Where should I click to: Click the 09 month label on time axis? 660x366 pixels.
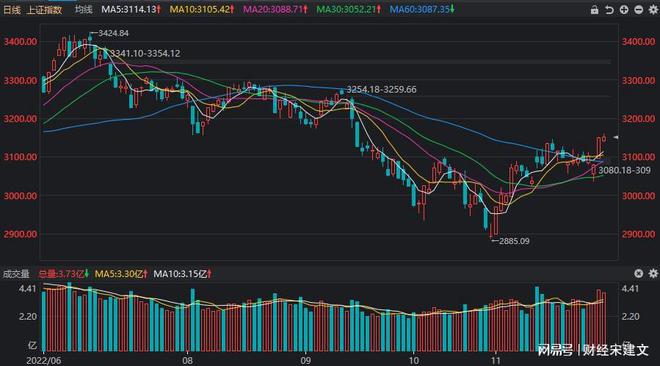click(x=306, y=361)
